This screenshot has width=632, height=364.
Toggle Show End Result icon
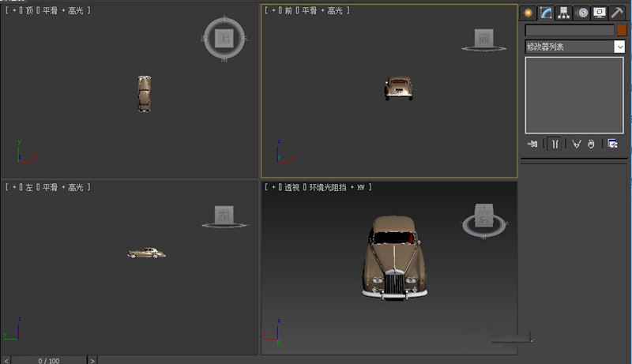[555, 144]
